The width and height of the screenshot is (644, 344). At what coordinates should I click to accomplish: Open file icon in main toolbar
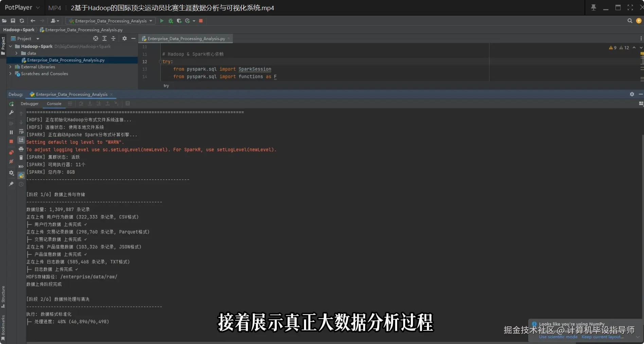coord(4,21)
